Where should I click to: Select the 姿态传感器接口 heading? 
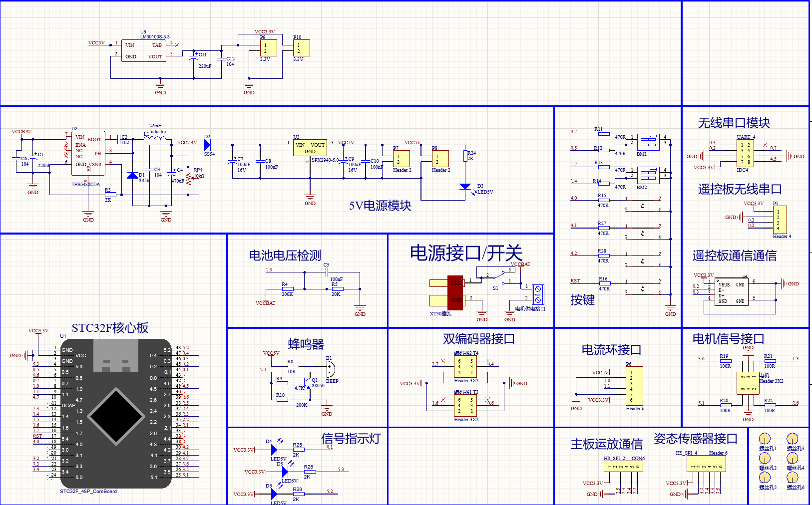point(695,439)
